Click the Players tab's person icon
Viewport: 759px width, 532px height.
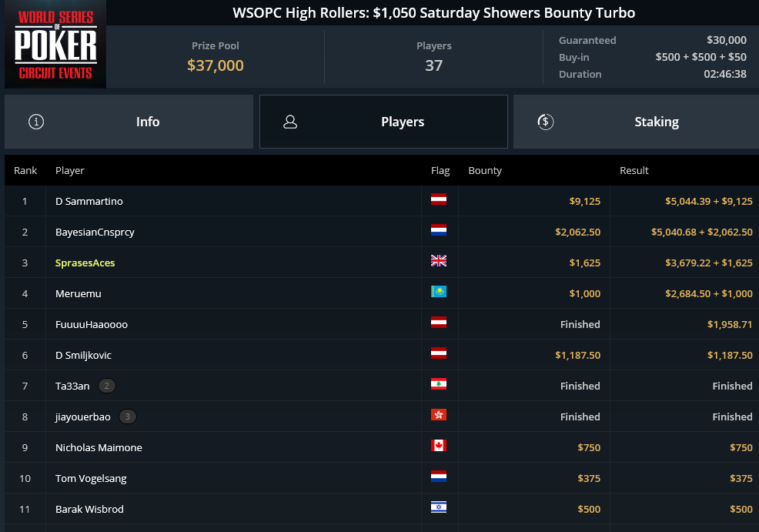click(290, 122)
